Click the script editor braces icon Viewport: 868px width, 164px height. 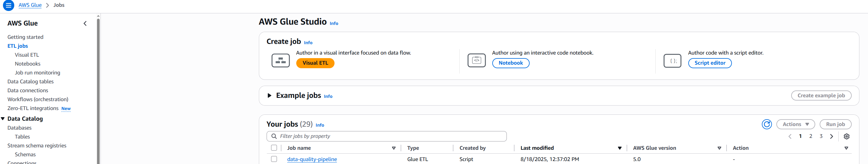[x=672, y=61]
